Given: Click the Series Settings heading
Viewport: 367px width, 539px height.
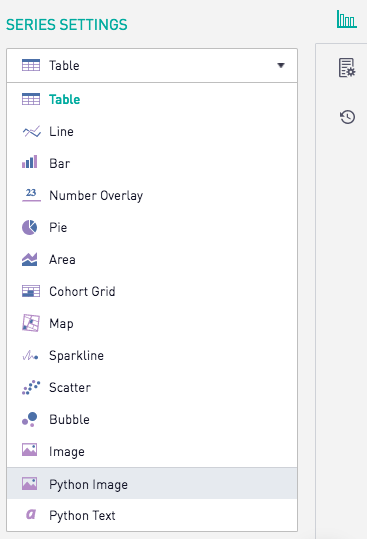Looking at the screenshot, I should click(x=67, y=25).
